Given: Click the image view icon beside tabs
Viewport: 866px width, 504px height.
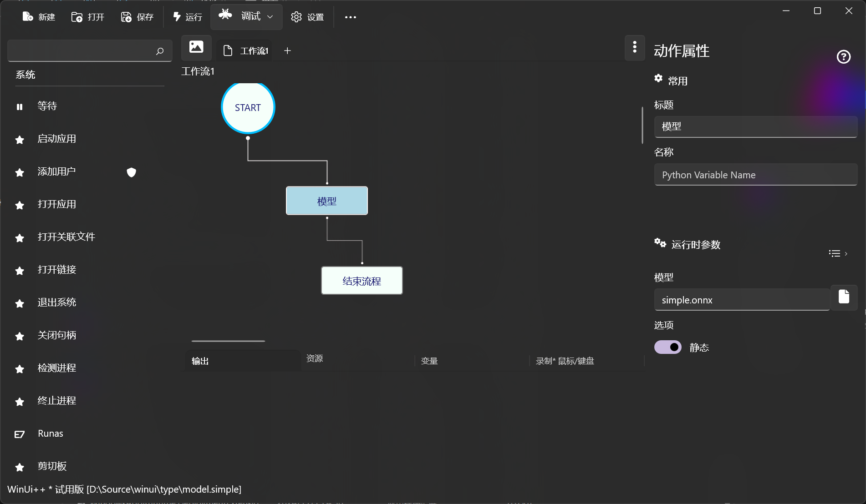Looking at the screenshot, I should coord(196,47).
